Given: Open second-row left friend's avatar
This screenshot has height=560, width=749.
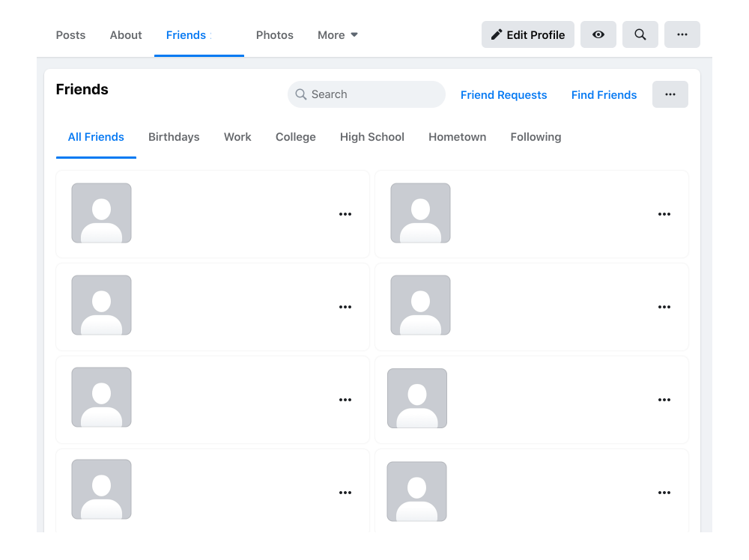Looking at the screenshot, I should 101,305.
